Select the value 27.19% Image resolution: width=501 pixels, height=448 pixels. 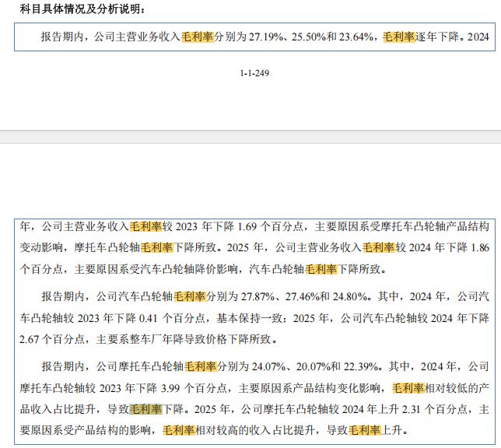[x=266, y=37]
